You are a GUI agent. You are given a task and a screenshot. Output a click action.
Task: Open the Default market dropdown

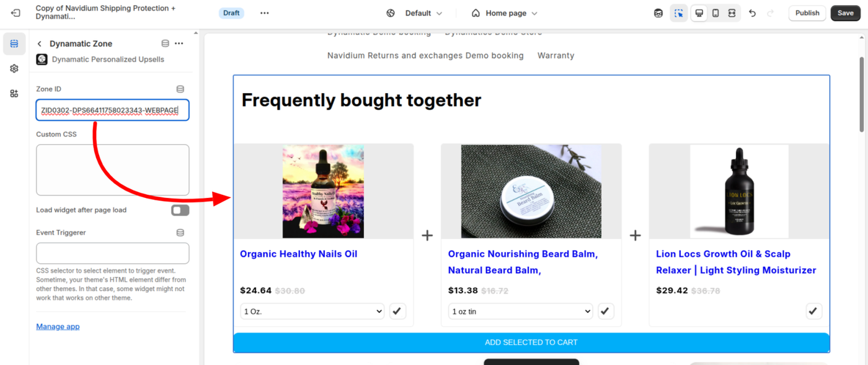pyautogui.click(x=424, y=13)
